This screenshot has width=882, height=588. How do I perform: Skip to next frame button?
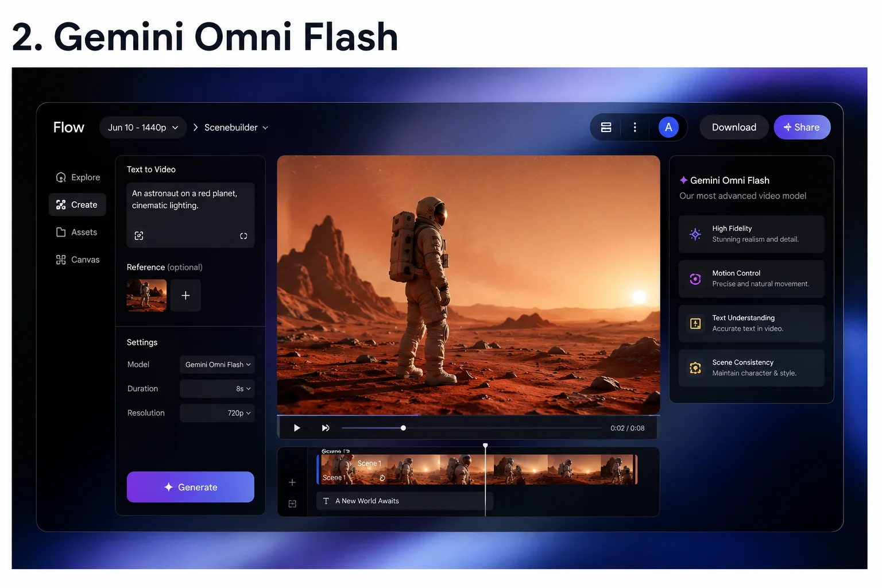[326, 428]
